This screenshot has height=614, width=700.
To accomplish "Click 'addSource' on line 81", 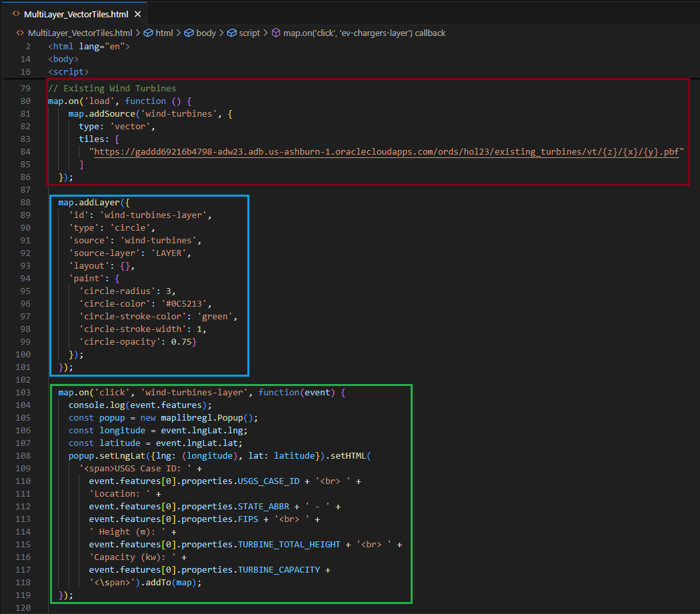I will pyautogui.click(x=112, y=114).
